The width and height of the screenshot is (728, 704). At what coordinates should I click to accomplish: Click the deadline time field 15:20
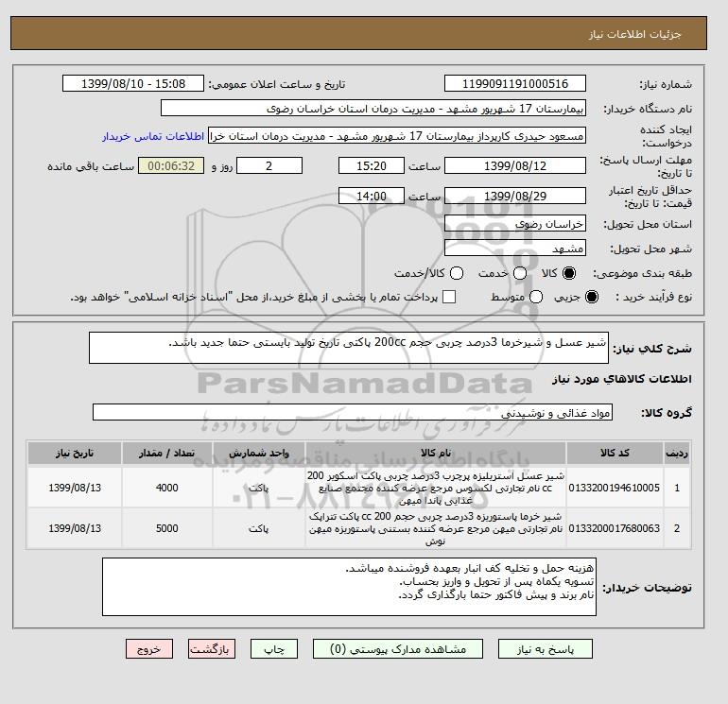tap(372, 165)
